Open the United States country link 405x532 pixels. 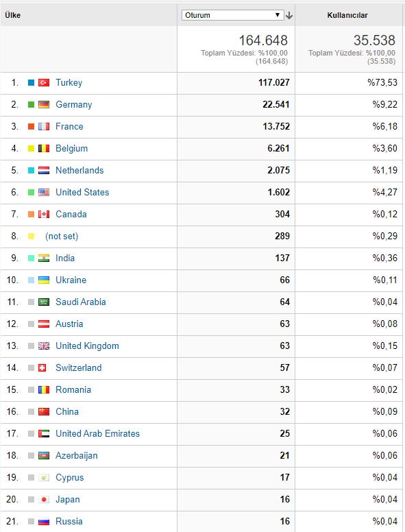[82, 192]
